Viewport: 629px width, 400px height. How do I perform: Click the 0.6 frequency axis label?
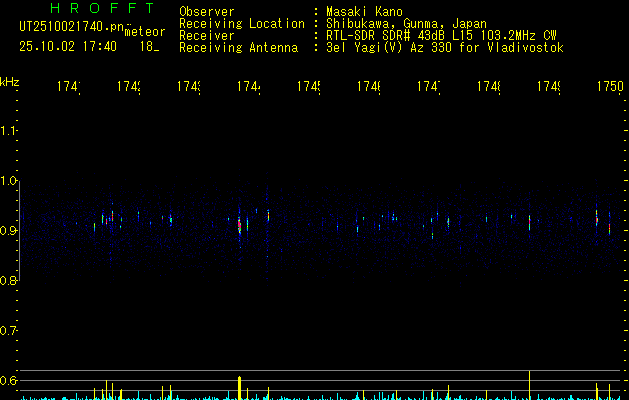click(8, 380)
